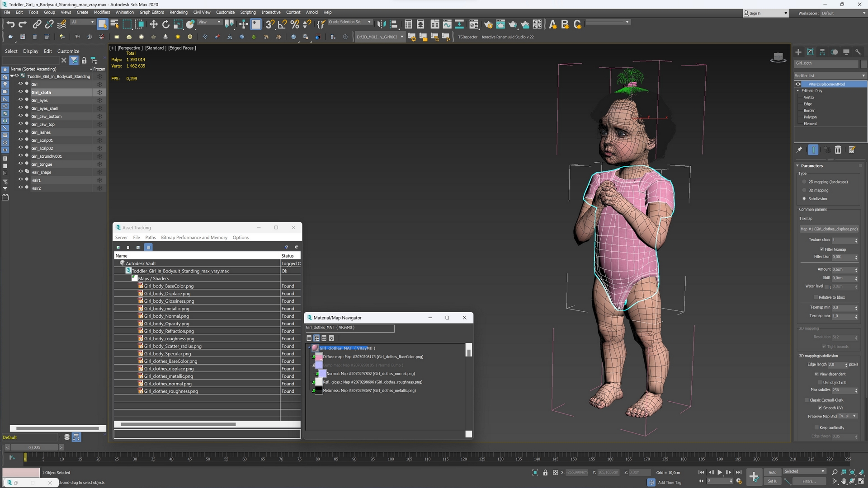Toggle the 3D Snaps icon
Screen dimensions: 868x488
(x=270, y=24)
